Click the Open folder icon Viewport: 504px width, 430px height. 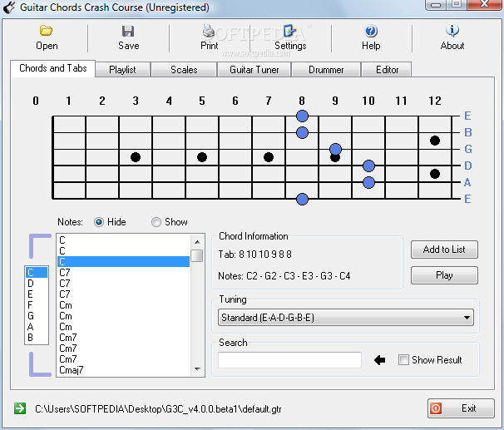[46, 31]
